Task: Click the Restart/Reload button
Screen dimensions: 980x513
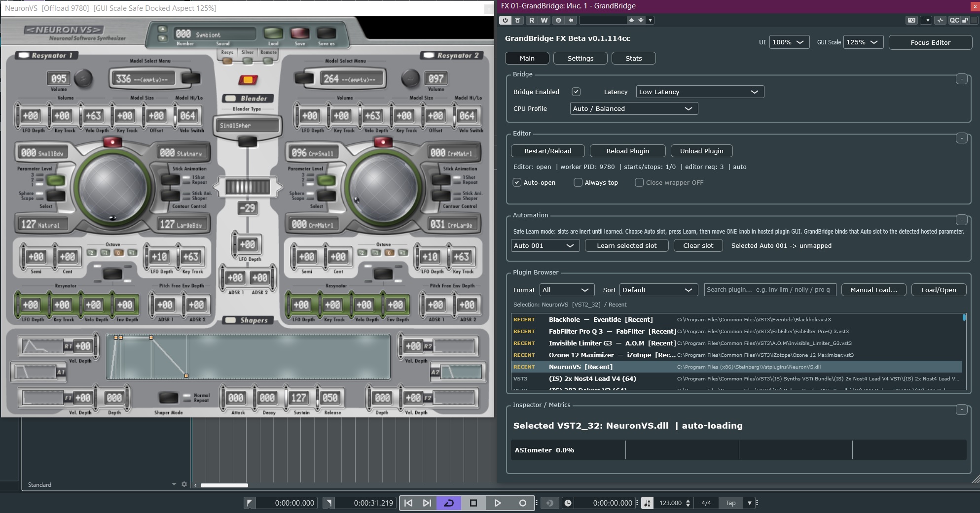Action: pyautogui.click(x=548, y=151)
